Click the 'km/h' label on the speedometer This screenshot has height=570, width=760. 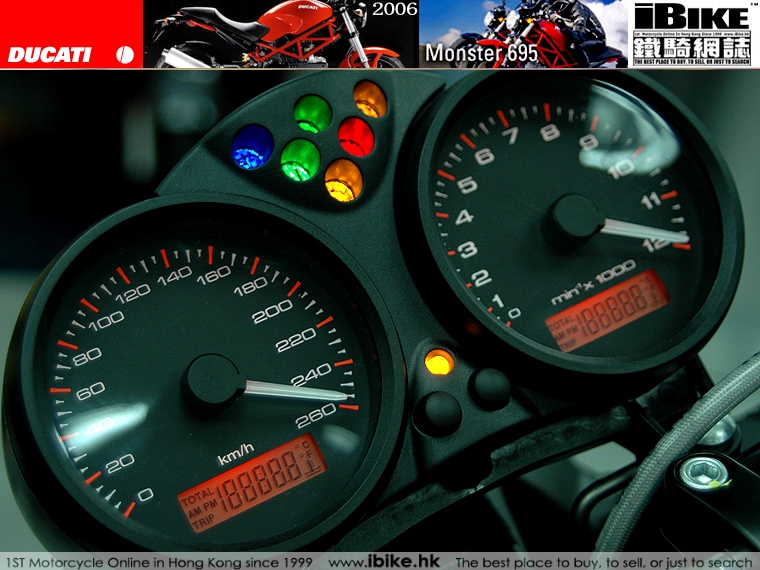(x=236, y=454)
